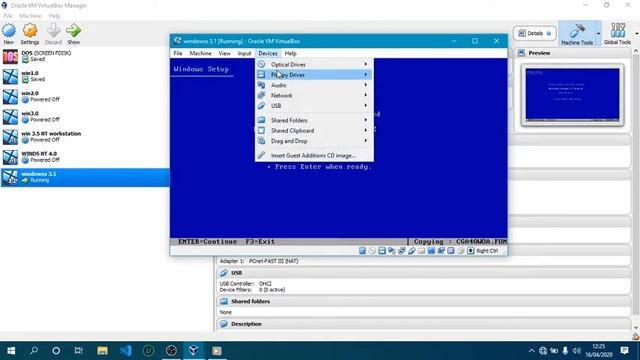Open Audio submenu in Devices menu
Screen dimensions: 640x360
(314, 85)
